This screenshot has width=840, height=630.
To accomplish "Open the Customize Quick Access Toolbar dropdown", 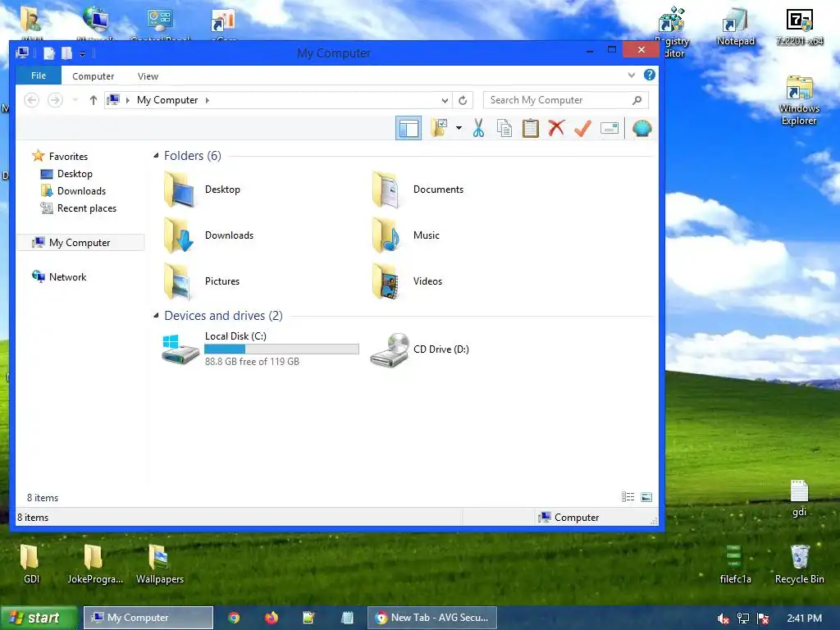I will (x=83, y=53).
